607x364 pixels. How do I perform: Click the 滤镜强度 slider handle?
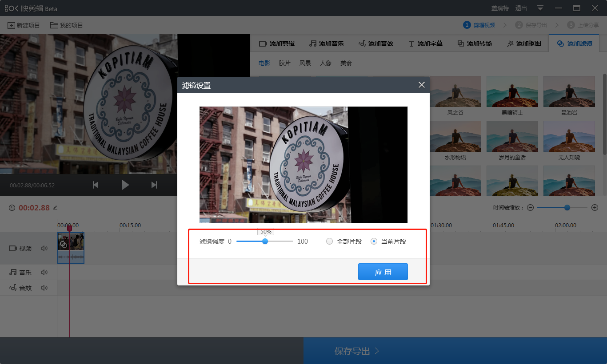[x=265, y=241]
